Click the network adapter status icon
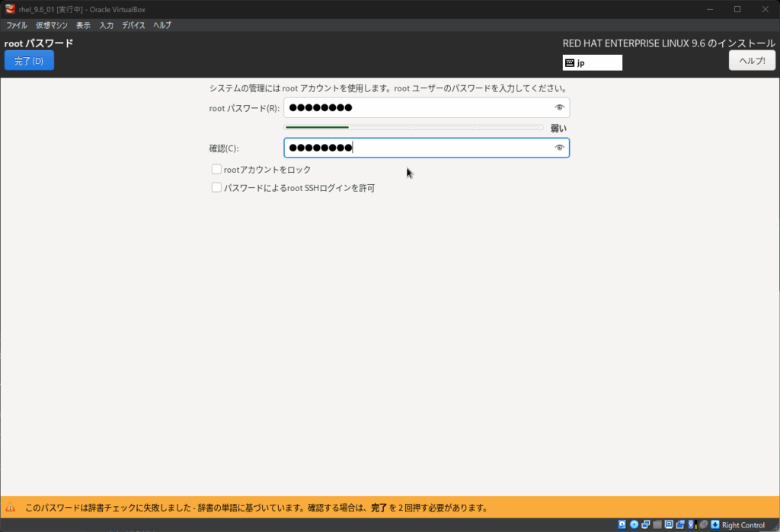Viewport: 780px width, 532px height. (646, 524)
